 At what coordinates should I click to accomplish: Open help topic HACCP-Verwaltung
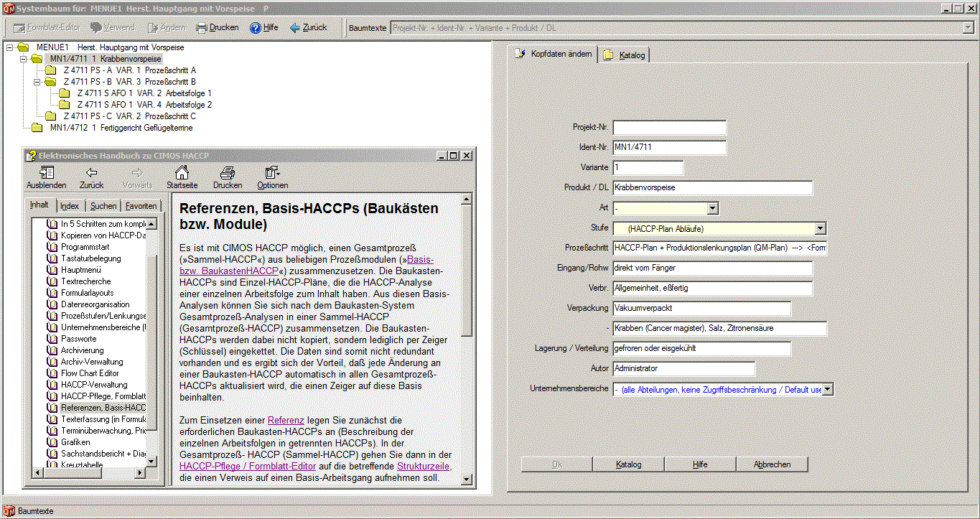click(x=94, y=385)
